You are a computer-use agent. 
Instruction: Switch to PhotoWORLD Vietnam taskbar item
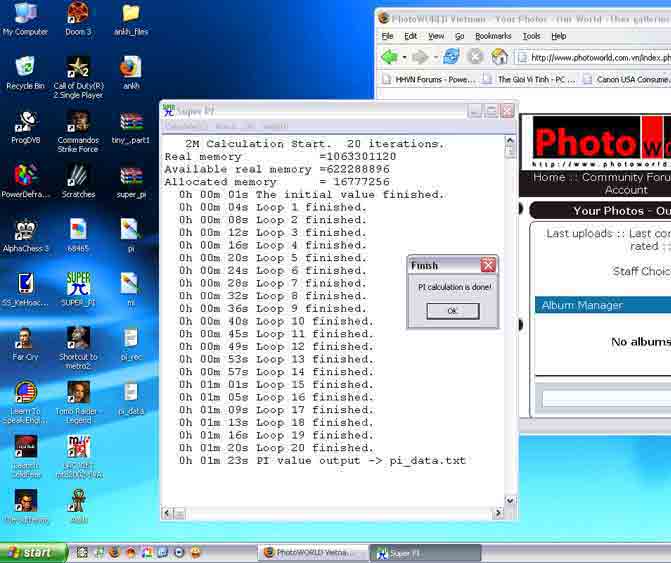pyautogui.click(x=309, y=552)
